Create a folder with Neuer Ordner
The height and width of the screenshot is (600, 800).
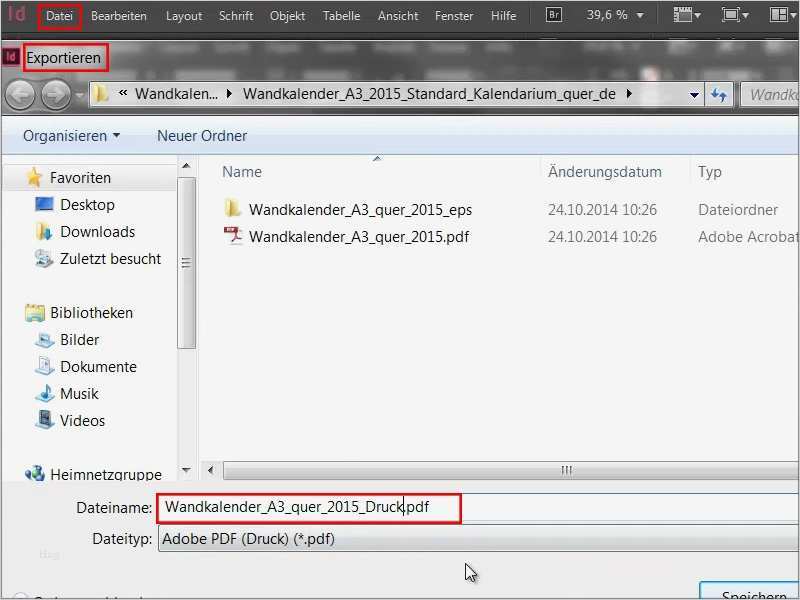[202, 135]
